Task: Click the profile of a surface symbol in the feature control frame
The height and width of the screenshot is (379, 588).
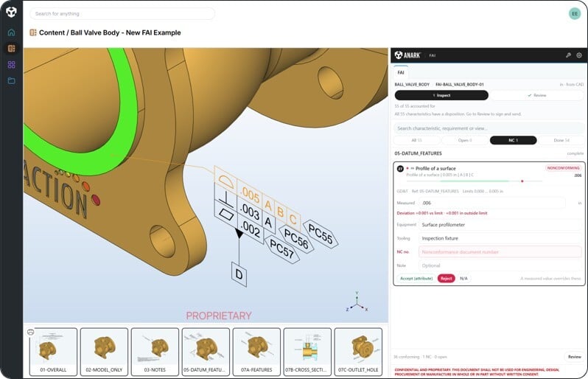Action: click(x=226, y=181)
